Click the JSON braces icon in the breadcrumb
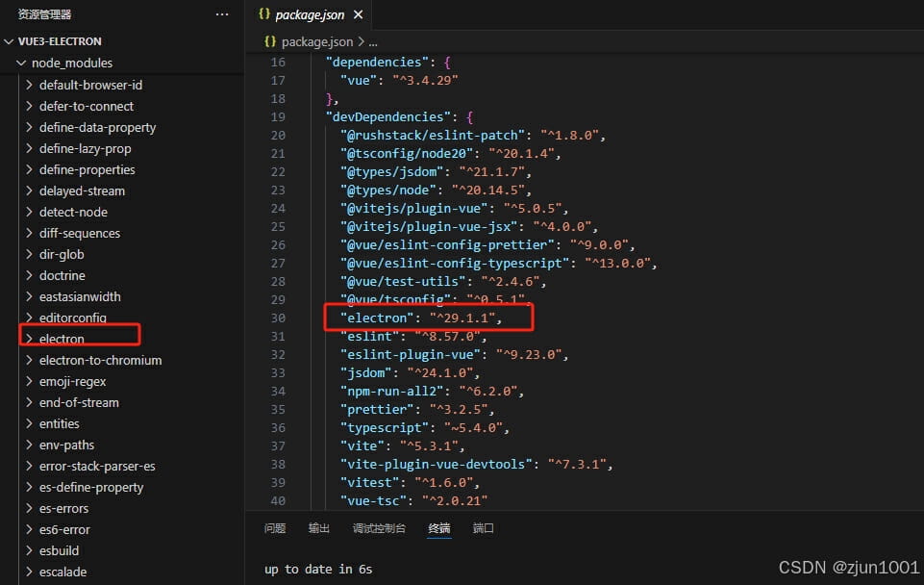The width and height of the screenshot is (924, 585). (x=270, y=42)
